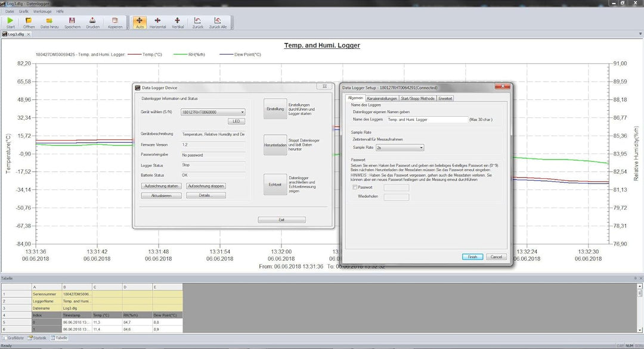Select the Horizontal zoom tool

pos(158,22)
